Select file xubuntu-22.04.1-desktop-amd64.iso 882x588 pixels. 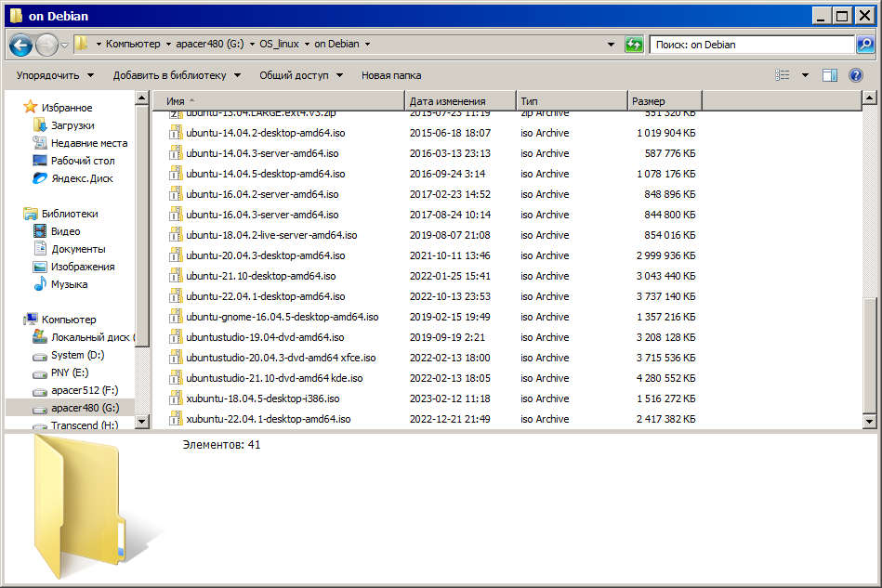(x=269, y=419)
